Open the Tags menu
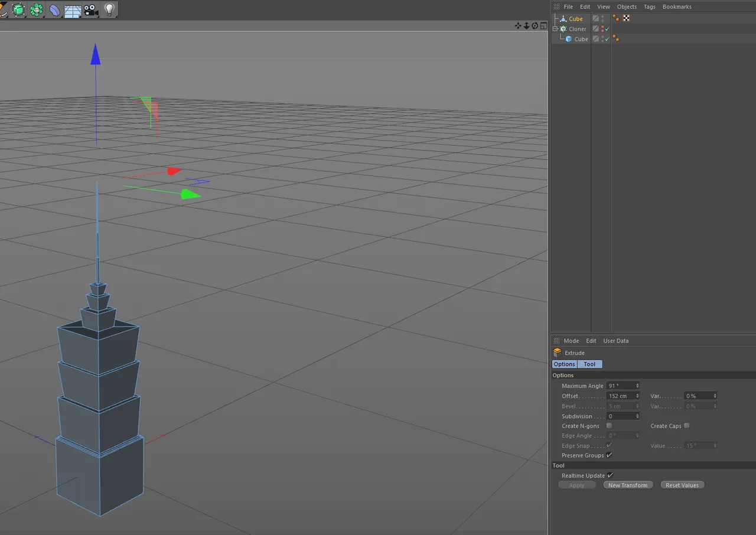The image size is (756, 535). (x=649, y=6)
